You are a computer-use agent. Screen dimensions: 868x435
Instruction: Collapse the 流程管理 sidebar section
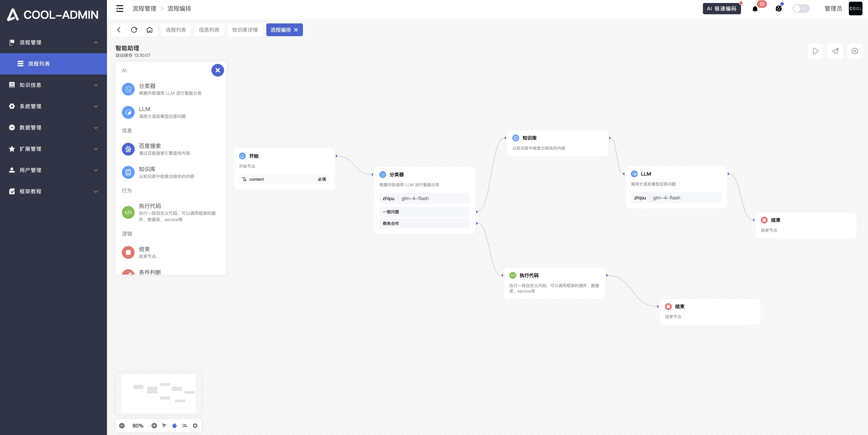pos(53,42)
